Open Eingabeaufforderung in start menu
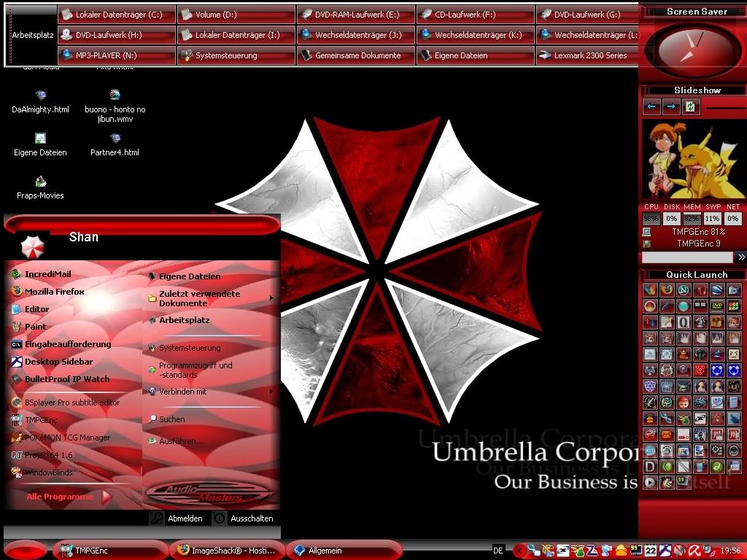Viewport: 747px width, 560px height. coord(61,344)
